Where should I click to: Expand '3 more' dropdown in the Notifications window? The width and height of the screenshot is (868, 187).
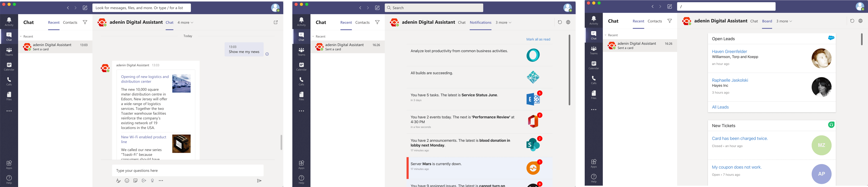tap(503, 23)
